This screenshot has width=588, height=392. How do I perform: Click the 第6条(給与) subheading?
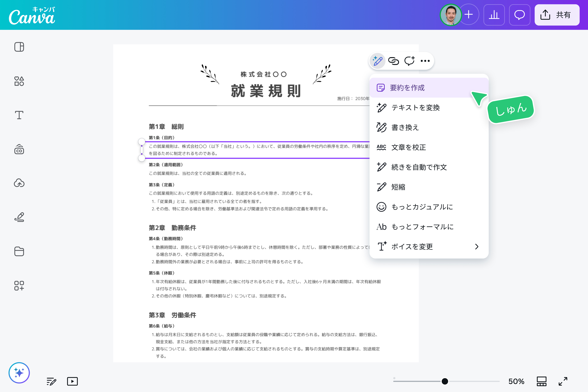(x=162, y=326)
